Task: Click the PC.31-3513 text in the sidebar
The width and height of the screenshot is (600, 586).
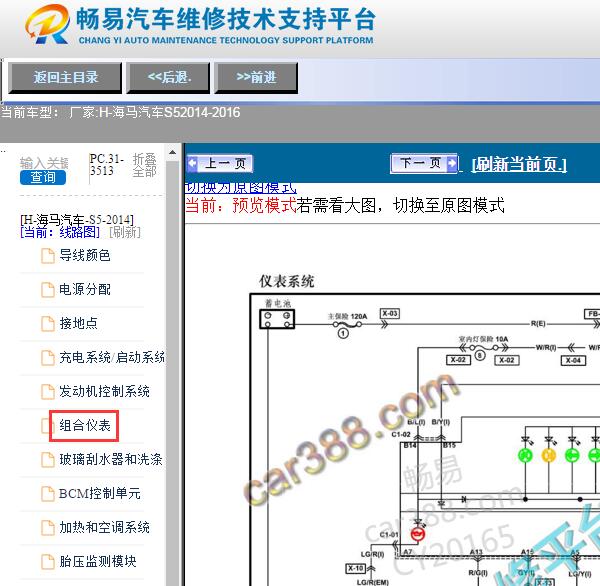Action: 107,165
